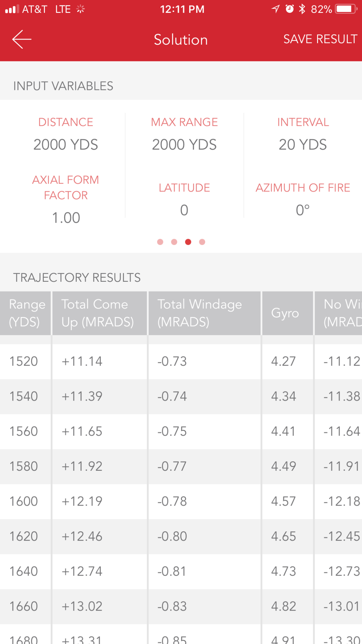Tap the Gyro column header
The image size is (362, 644).
(x=288, y=313)
